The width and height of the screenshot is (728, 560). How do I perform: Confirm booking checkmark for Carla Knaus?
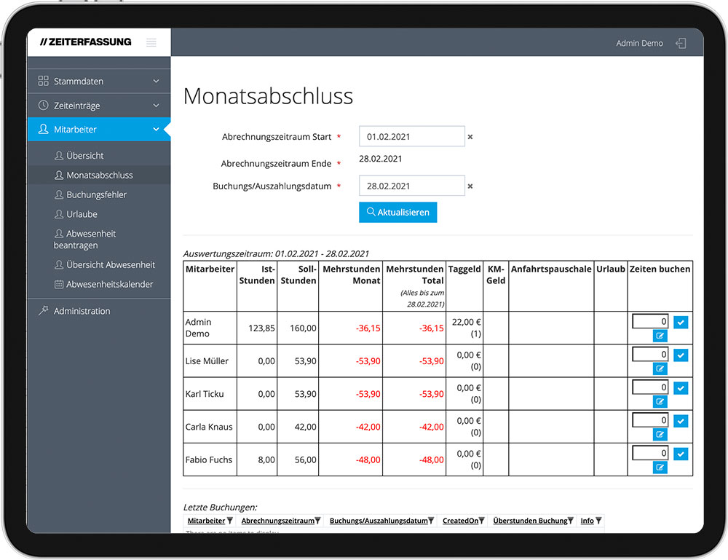point(681,421)
